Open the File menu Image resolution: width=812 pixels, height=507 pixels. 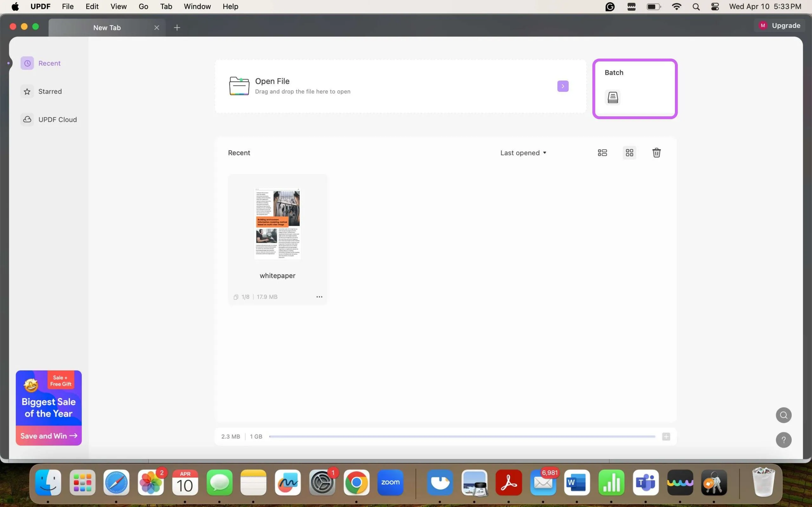(68, 6)
